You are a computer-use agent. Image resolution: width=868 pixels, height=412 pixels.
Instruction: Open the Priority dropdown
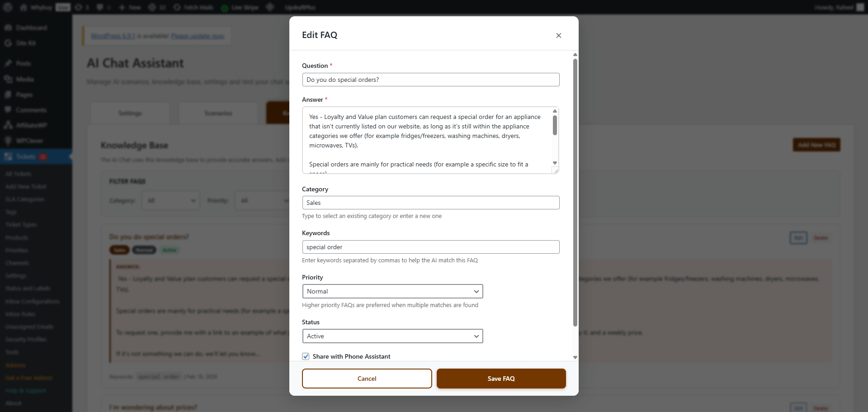[x=392, y=291]
